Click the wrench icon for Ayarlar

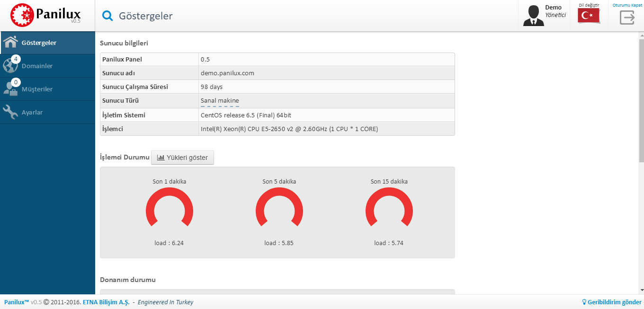point(10,113)
